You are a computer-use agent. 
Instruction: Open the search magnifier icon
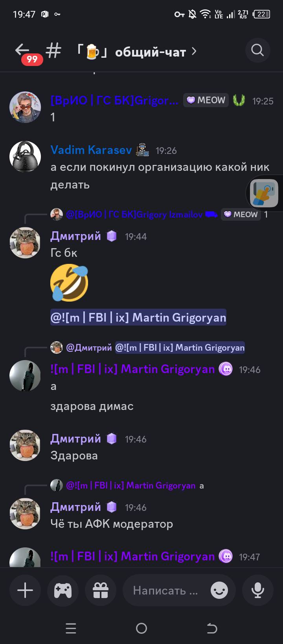(257, 50)
